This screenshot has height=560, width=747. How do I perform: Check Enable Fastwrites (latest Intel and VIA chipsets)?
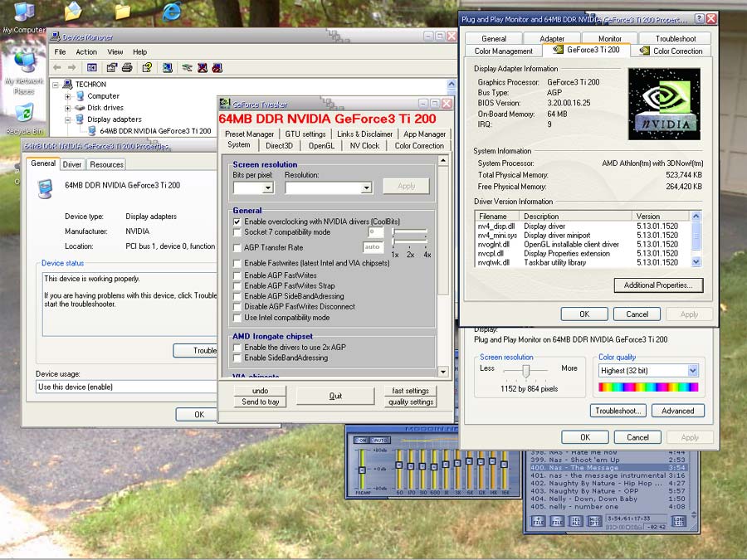pos(237,263)
